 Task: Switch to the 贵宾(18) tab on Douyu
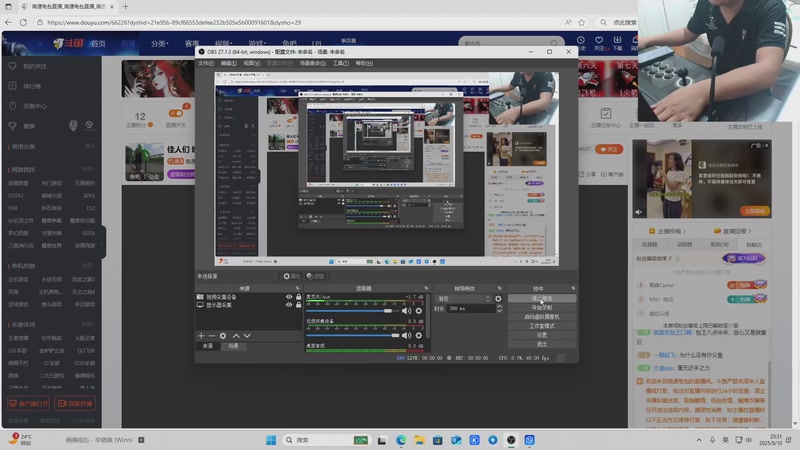tap(719, 244)
